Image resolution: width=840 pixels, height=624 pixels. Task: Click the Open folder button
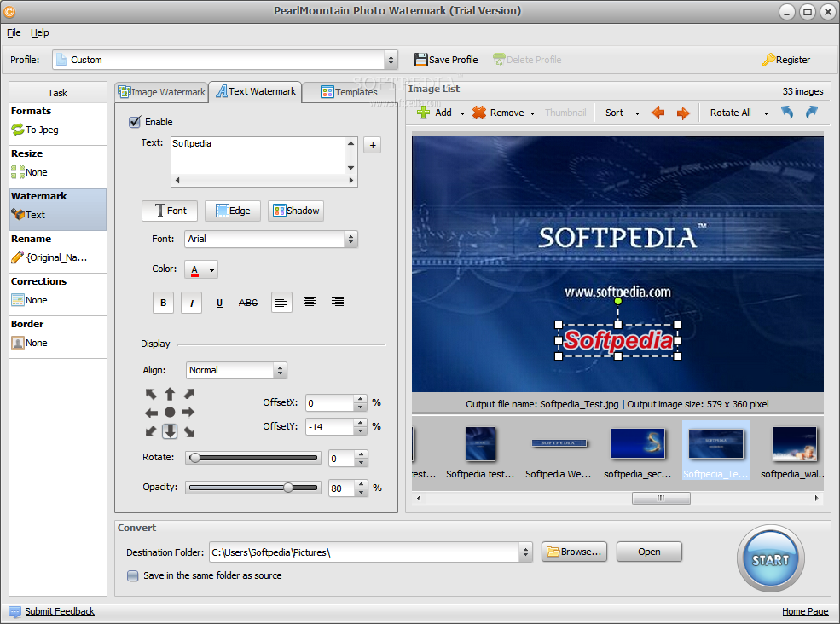pos(649,552)
